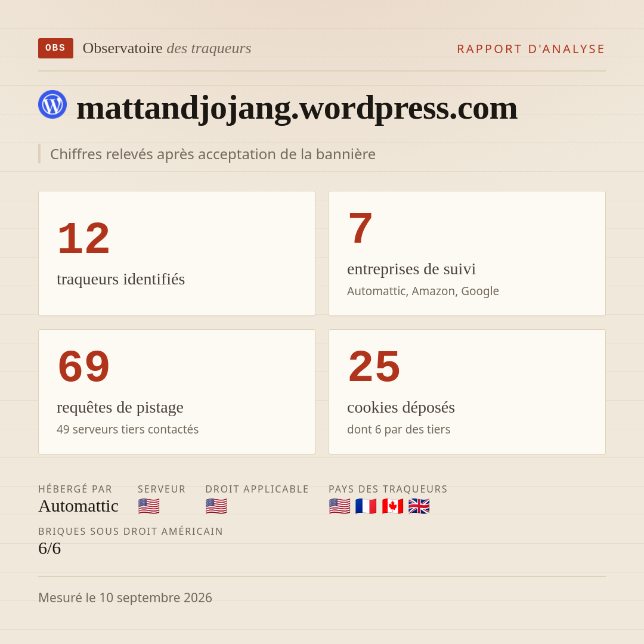Click the 49 serveurs tiers contactés text
644x644 pixels.
tap(128, 429)
